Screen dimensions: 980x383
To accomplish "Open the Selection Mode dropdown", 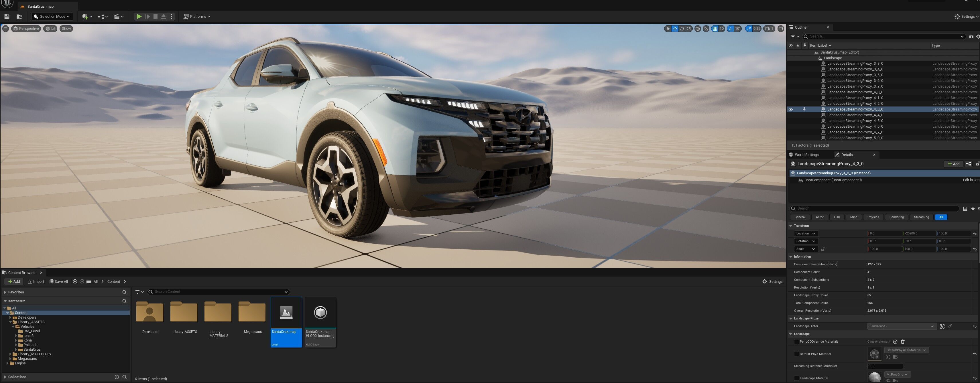I will point(52,16).
